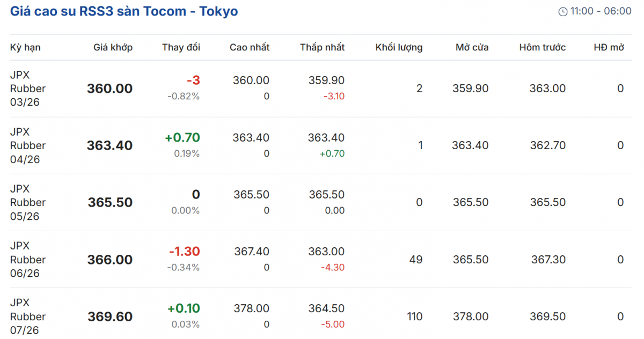Click the title Giá cao su RSS3 sàn Tocom - Tokyo
The height and width of the screenshot is (339, 644).
[x=124, y=11]
